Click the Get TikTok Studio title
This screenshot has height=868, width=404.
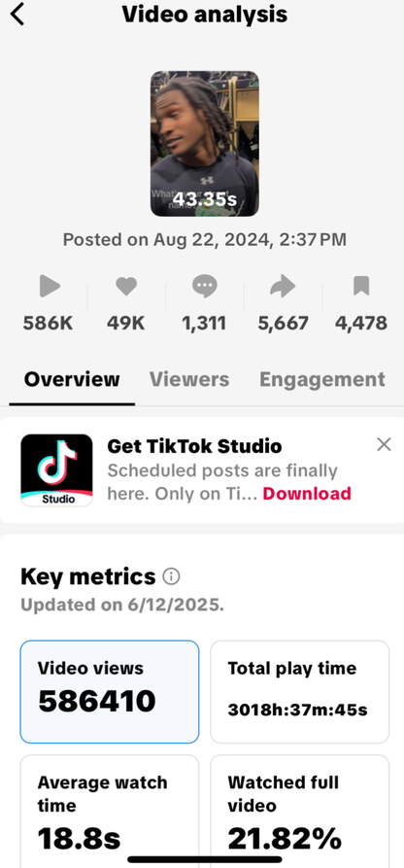(x=194, y=445)
